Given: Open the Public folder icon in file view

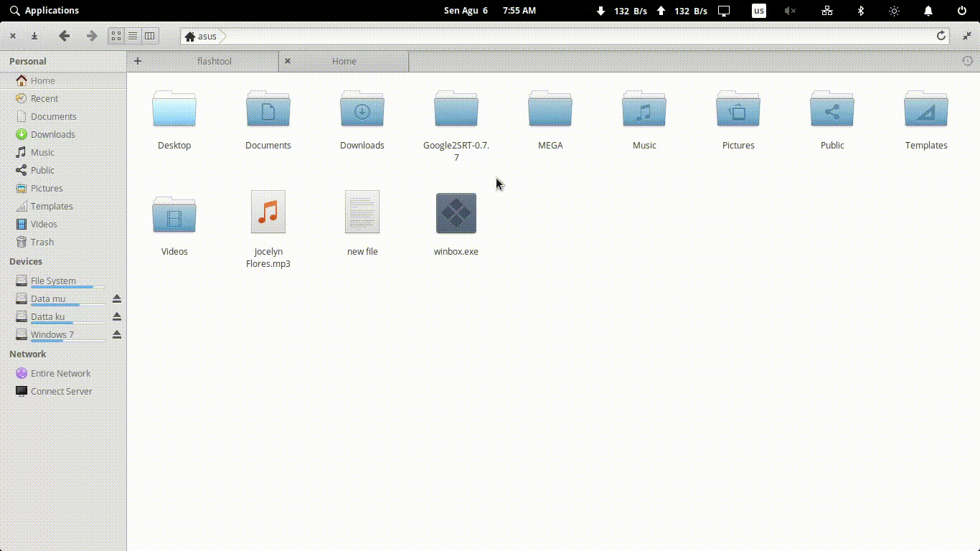Looking at the screenshot, I should pos(832,109).
